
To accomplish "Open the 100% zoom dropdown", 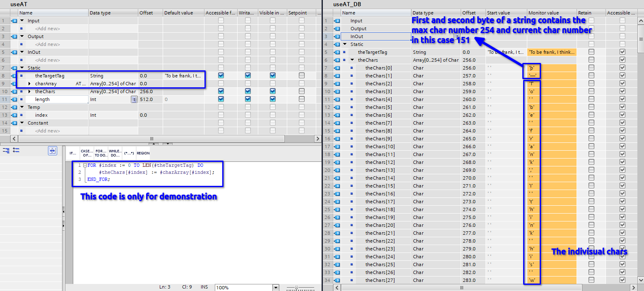I will point(276,287).
